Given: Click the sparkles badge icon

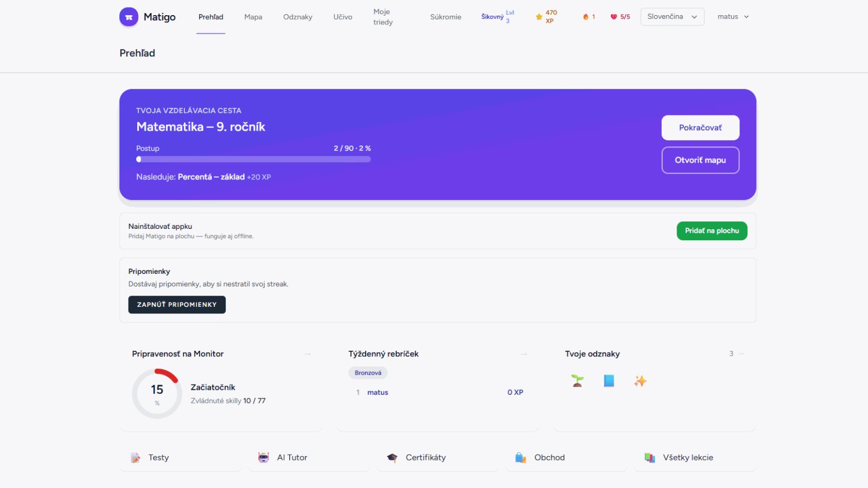Looking at the screenshot, I should (640, 381).
